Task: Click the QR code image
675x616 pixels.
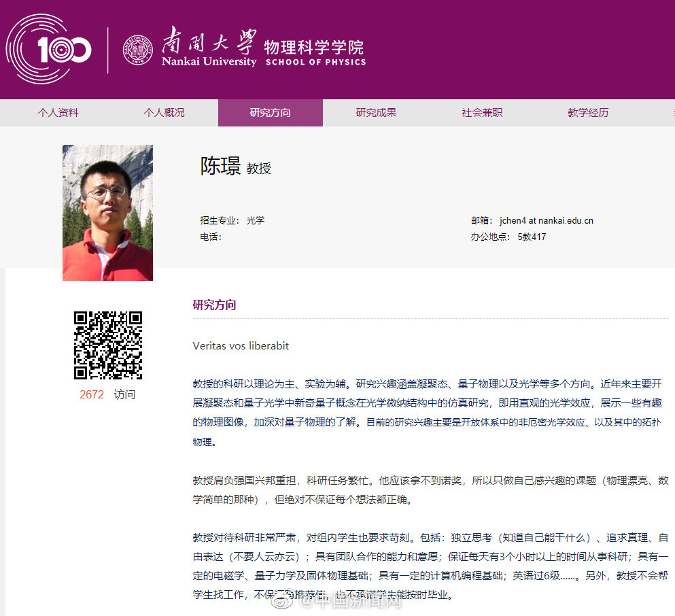Action: click(108, 345)
